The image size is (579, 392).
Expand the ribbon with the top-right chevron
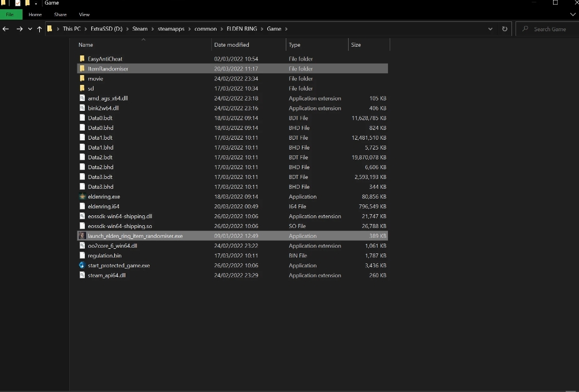pyautogui.click(x=573, y=14)
